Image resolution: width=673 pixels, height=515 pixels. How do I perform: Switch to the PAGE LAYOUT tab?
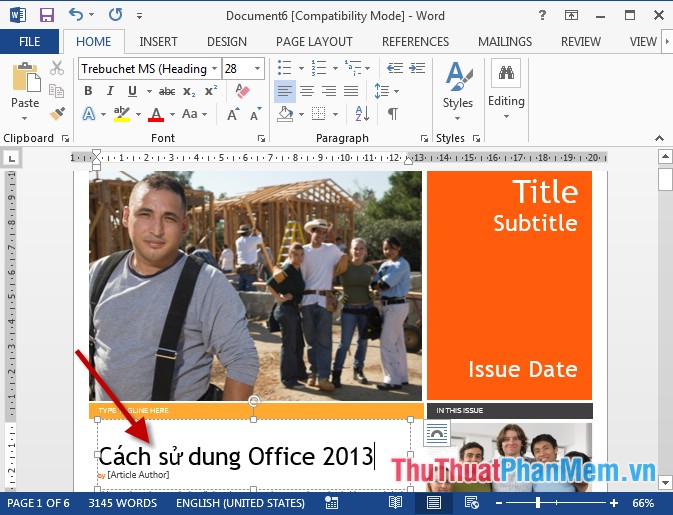click(314, 42)
